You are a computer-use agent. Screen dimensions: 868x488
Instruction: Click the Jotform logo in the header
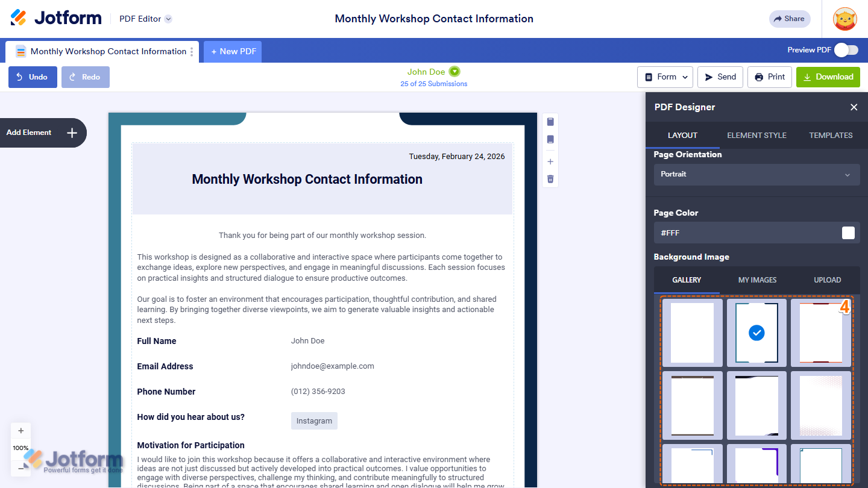coord(56,18)
